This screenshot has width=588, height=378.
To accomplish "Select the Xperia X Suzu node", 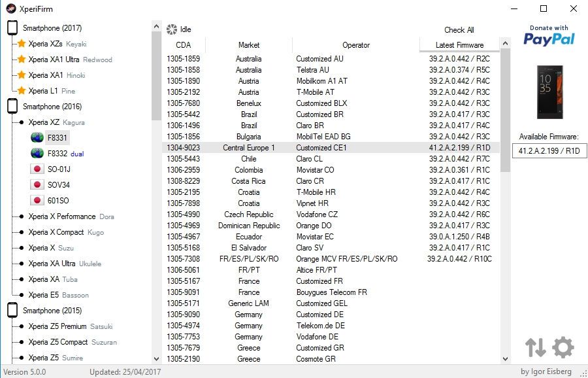I will coord(51,248).
